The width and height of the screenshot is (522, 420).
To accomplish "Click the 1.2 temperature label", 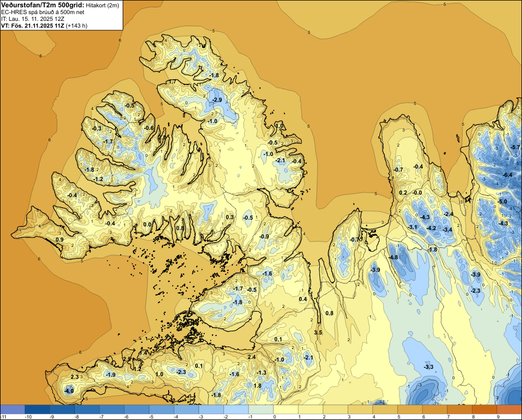I will pos(137,369).
